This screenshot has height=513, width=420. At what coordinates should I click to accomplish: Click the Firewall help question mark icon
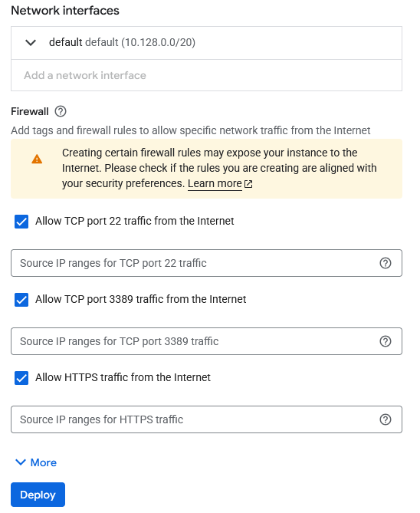coord(61,111)
